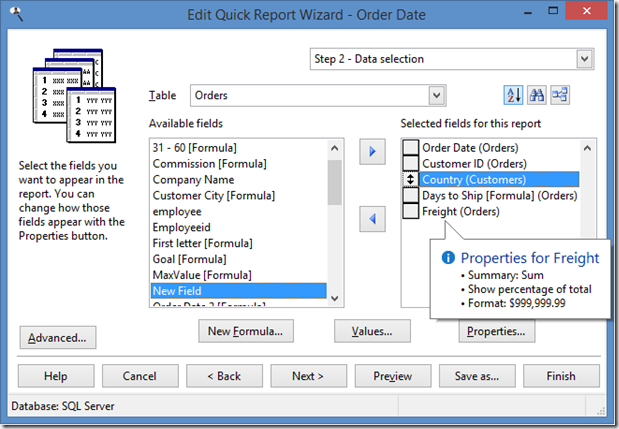Select First letter [Formula] field

coord(238,243)
